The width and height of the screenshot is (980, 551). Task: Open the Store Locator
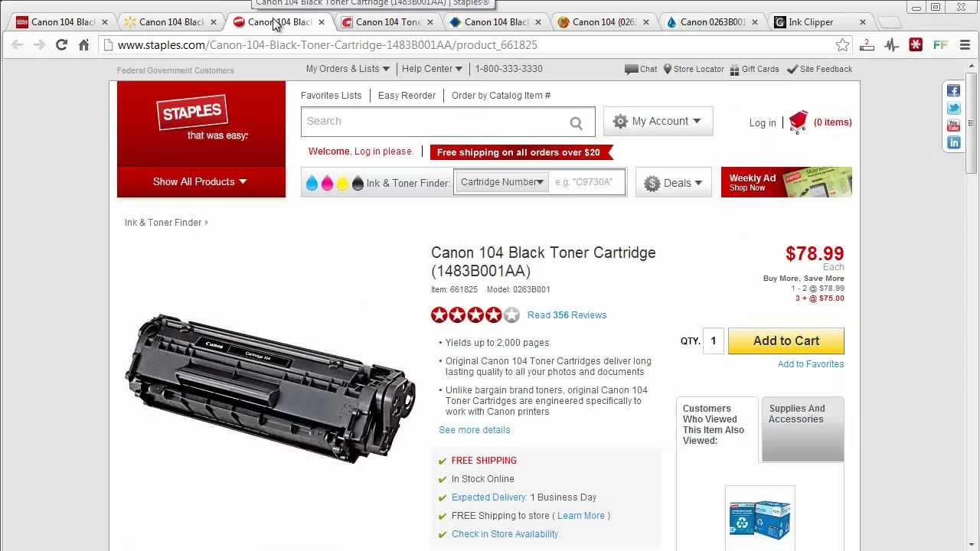tap(694, 69)
